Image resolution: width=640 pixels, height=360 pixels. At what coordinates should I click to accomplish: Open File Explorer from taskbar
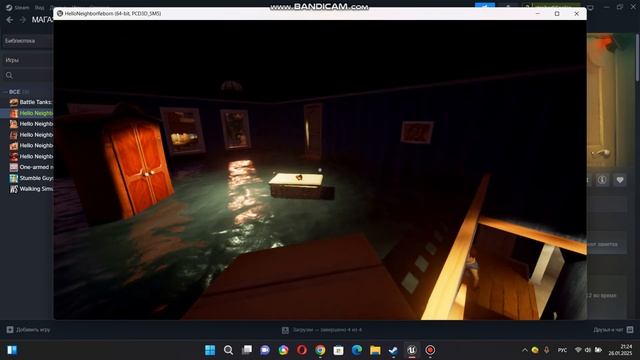[x=375, y=350]
